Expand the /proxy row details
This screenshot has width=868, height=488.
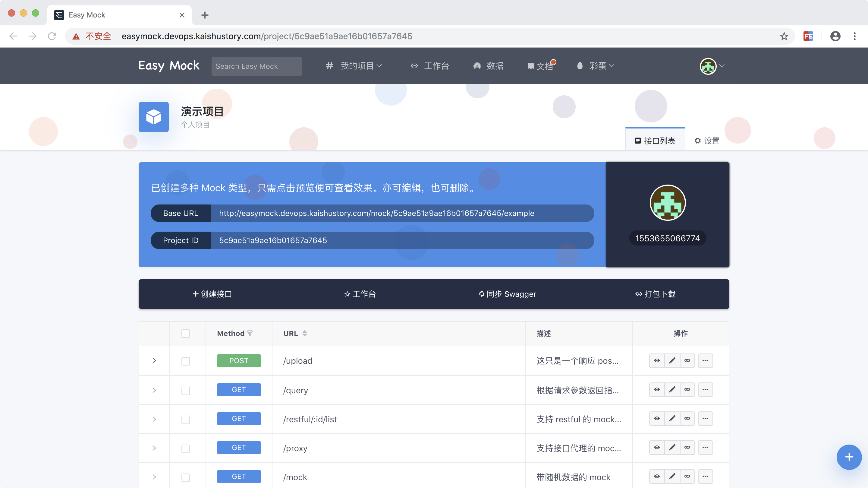point(154,448)
